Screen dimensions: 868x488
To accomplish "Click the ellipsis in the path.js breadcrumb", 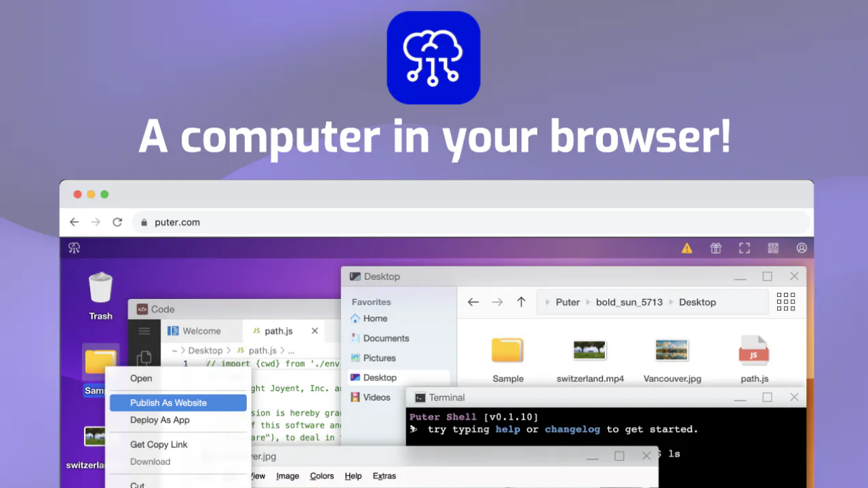I will coord(291,350).
